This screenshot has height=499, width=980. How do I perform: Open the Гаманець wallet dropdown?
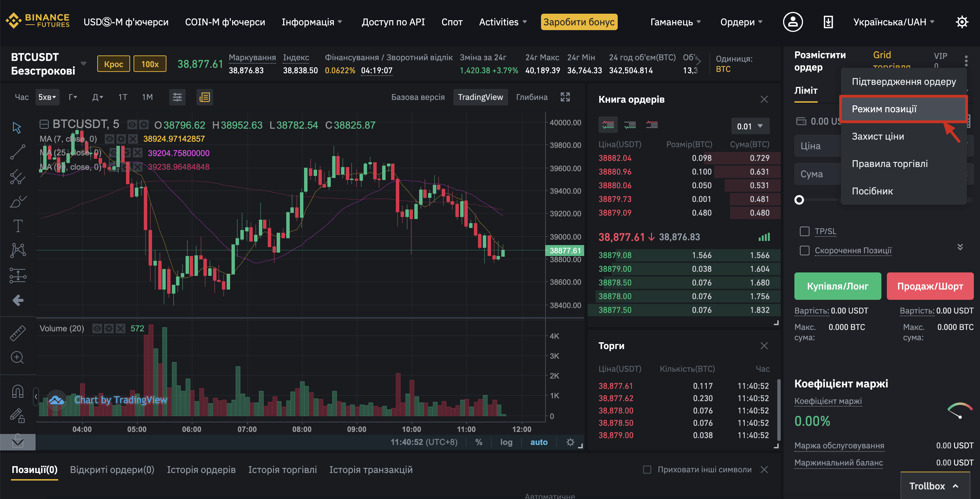click(675, 22)
